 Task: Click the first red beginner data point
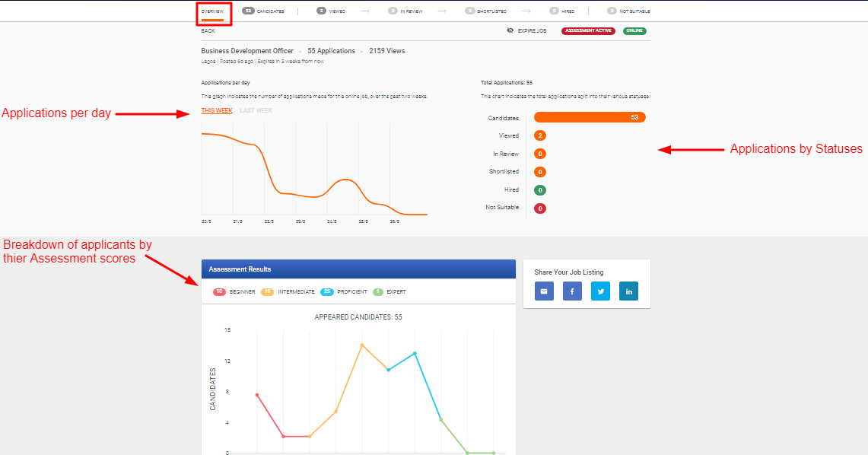click(257, 395)
